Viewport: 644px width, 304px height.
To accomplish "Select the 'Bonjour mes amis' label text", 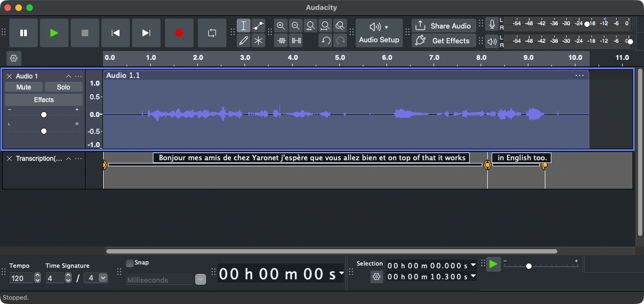I will point(311,157).
